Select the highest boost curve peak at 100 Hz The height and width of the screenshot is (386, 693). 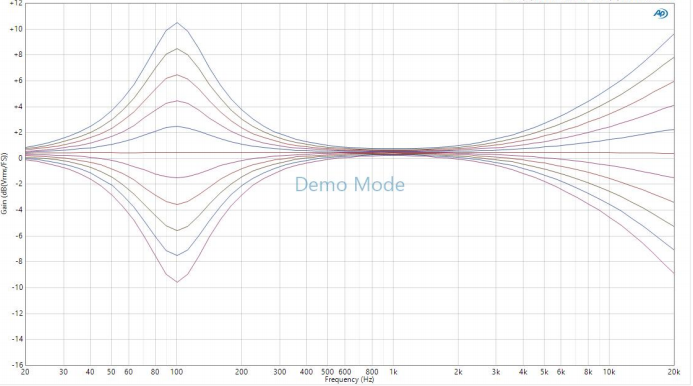point(177,23)
